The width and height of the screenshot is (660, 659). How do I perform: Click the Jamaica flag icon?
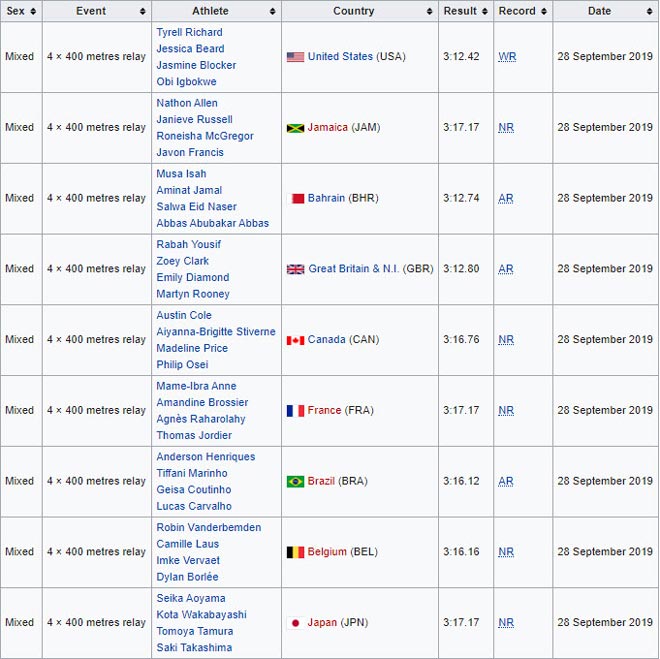[295, 128]
